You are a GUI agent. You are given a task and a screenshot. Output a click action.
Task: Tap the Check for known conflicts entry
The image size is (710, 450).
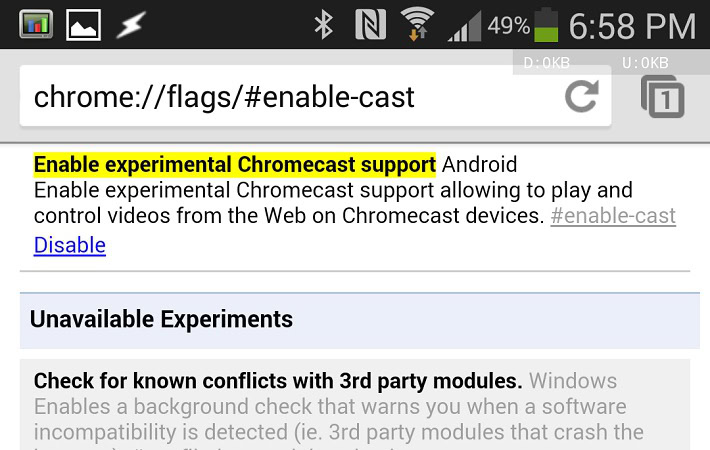(278, 381)
